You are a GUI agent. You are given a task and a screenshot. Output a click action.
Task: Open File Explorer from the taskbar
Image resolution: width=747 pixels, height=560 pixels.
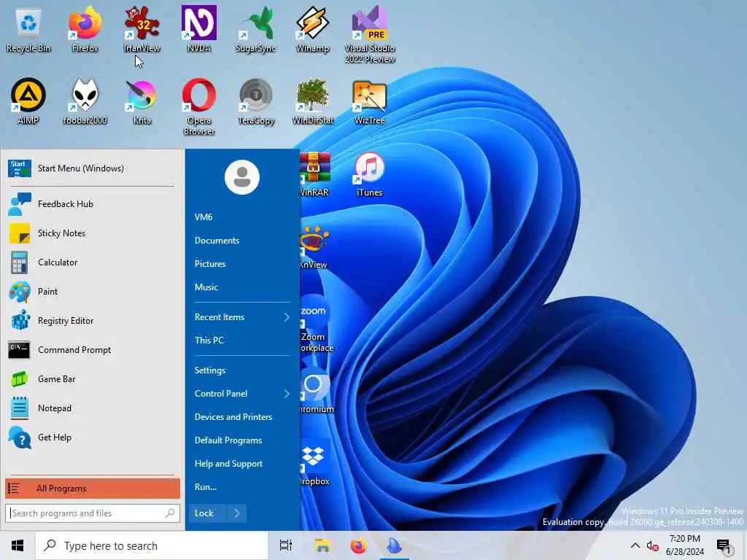tap(322, 545)
